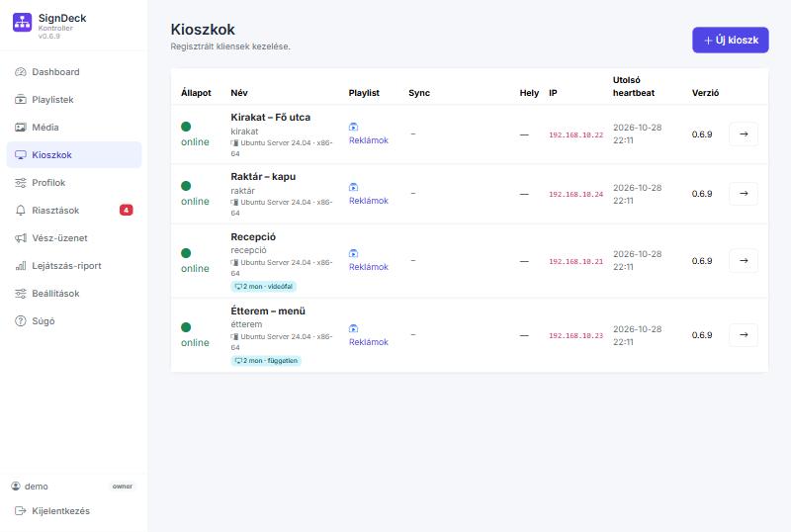The width and height of the screenshot is (791, 532).
Task: Click the Utolsó heartbeat column header
Action: coord(634,86)
